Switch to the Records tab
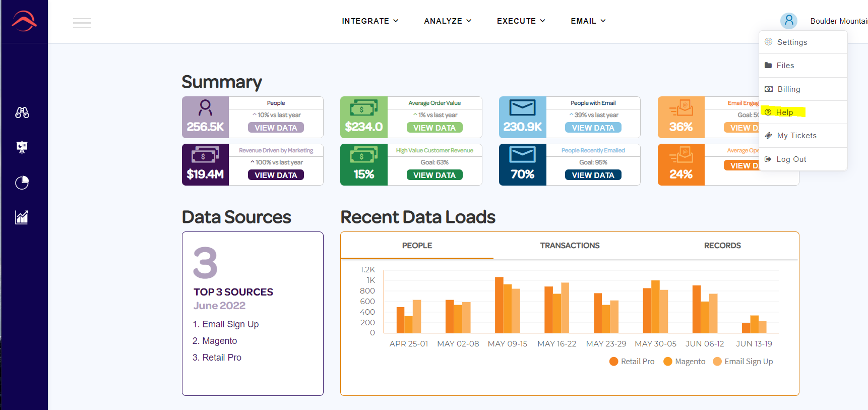 (x=722, y=246)
